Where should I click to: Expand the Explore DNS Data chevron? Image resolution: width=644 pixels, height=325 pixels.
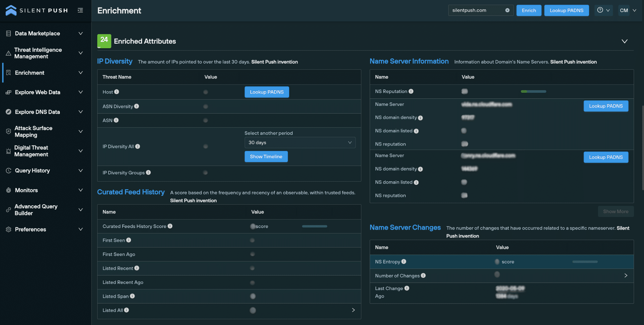point(80,112)
